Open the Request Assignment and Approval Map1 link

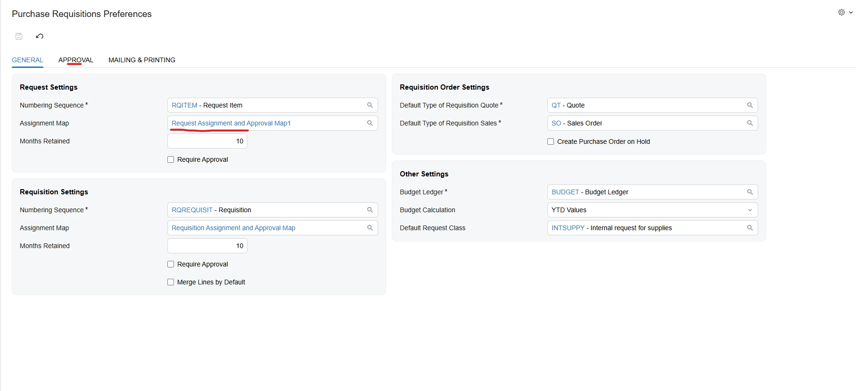[x=231, y=123]
